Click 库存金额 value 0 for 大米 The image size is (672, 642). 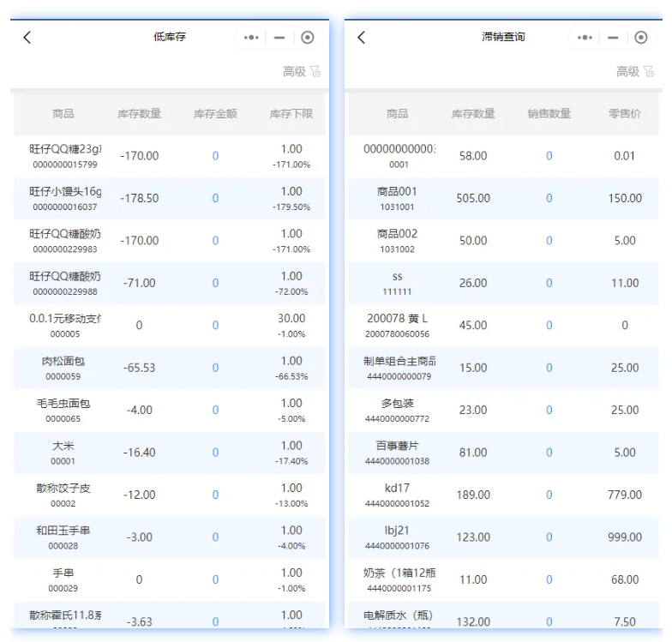[x=215, y=453]
